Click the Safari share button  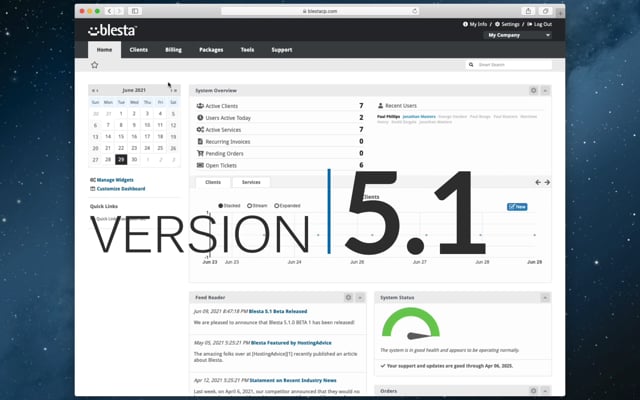coord(528,11)
